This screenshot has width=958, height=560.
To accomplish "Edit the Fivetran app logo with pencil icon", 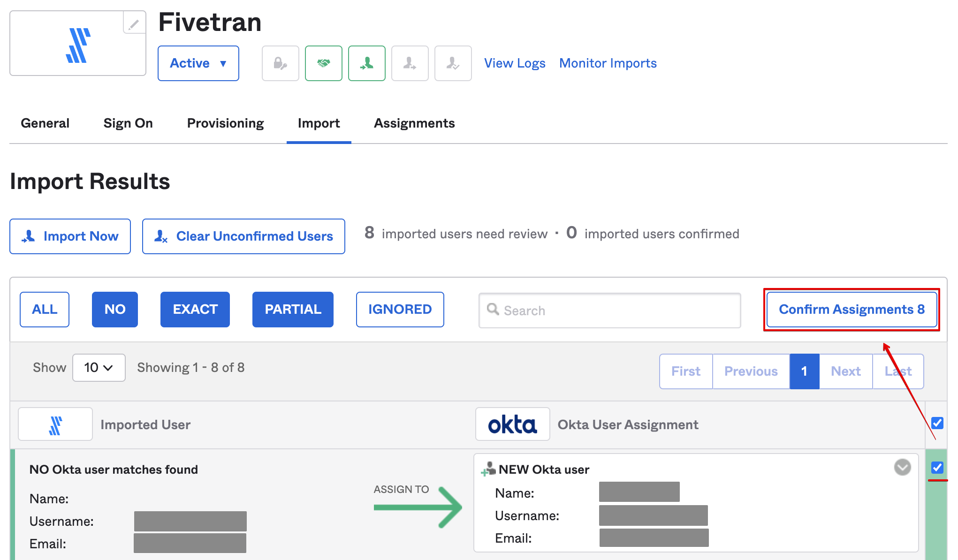I will point(134,23).
